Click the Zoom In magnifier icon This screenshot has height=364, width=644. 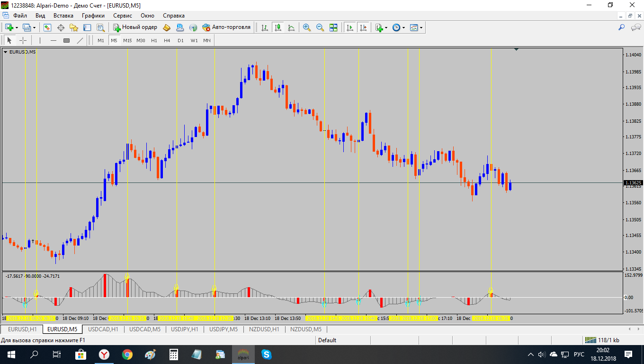(x=306, y=27)
